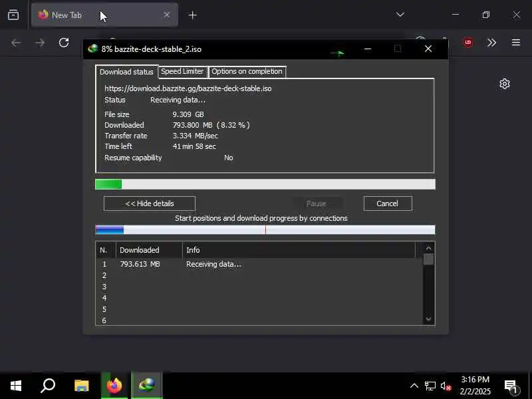532x399 pixels.
Task: Click the connections list scrollbar thumb
Action: coord(428,259)
